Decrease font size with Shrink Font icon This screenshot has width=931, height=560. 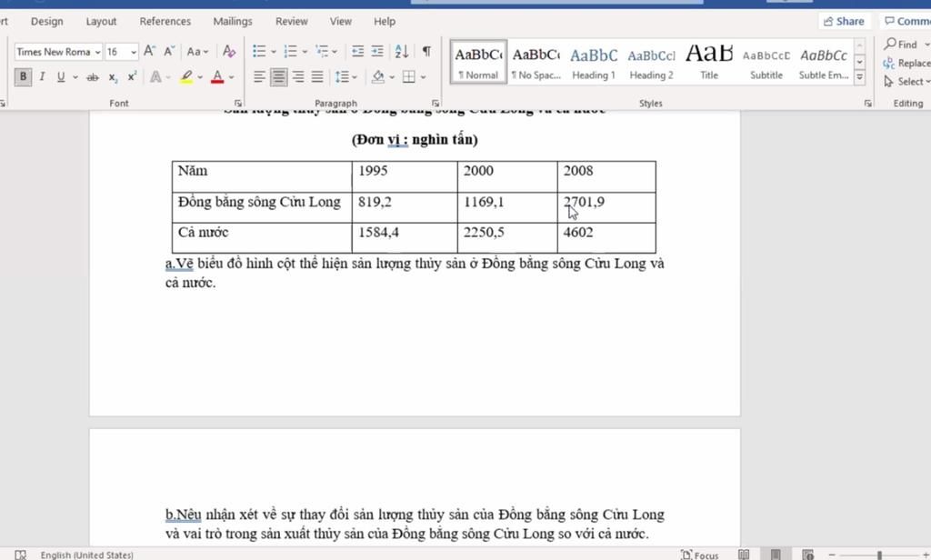click(169, 51)
